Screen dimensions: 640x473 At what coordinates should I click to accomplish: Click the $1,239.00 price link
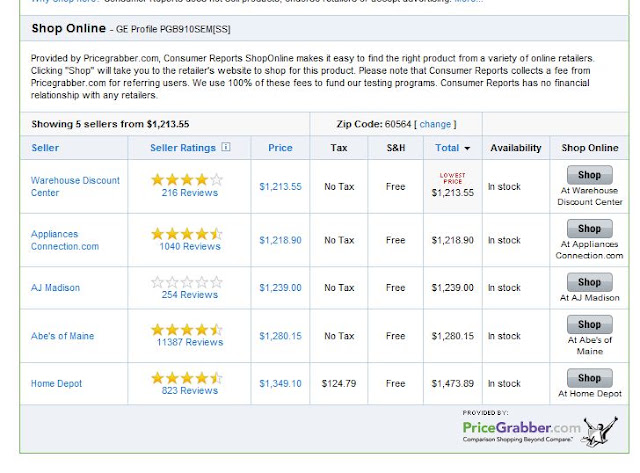(280, 288)
